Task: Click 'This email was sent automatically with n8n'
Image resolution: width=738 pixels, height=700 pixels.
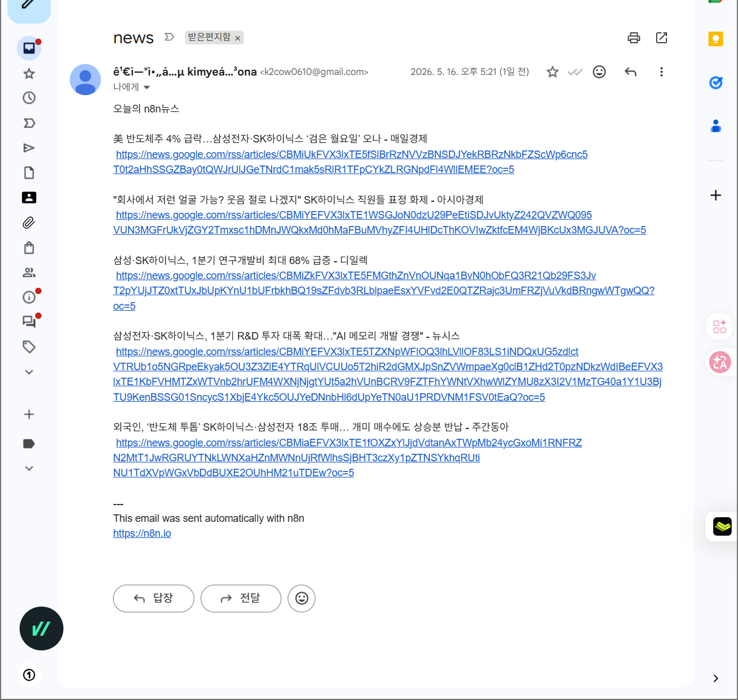Action: coord(209,518)
